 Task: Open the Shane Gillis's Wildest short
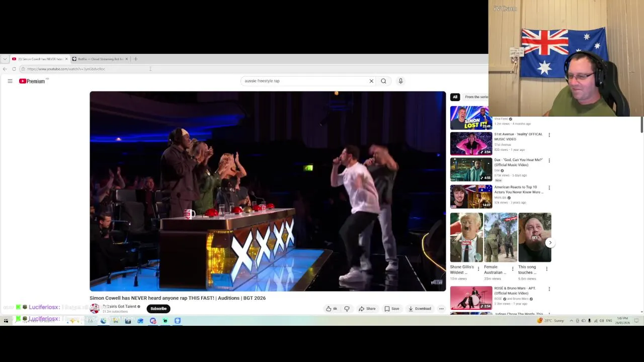pyautogui.click(x=466, y=237)
